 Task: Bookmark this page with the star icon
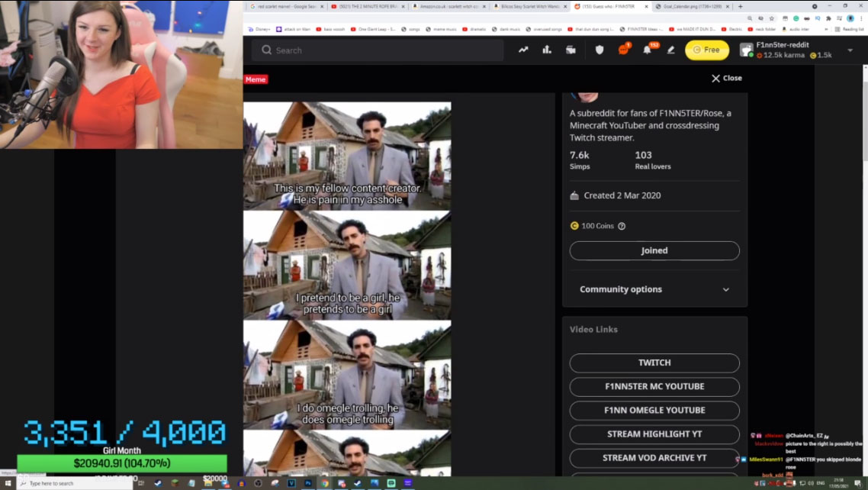click(772, 18)
